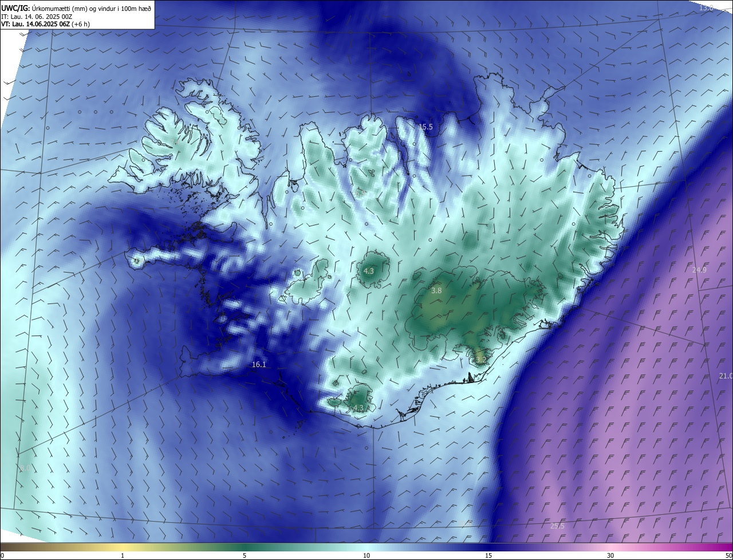Click the precipitation colour scale bar

point(366,547)
